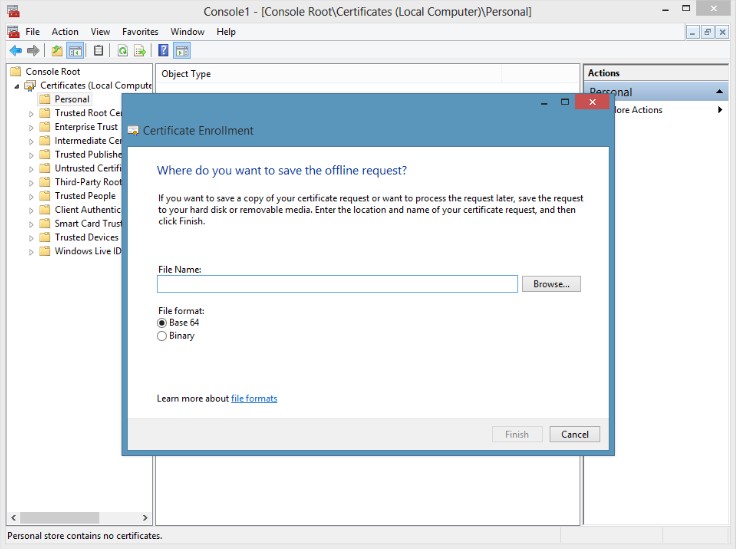Select the Binary file format

[162, 336]
